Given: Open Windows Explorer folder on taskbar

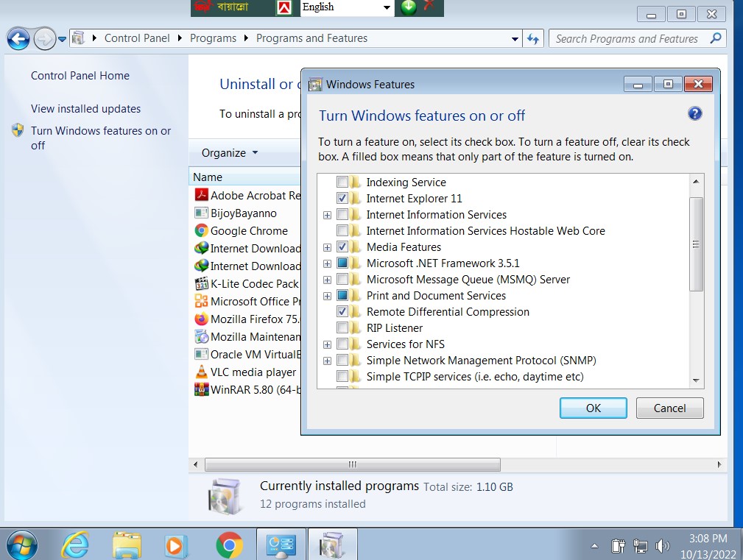Looking at the screenshot, I should click(127, 545).
